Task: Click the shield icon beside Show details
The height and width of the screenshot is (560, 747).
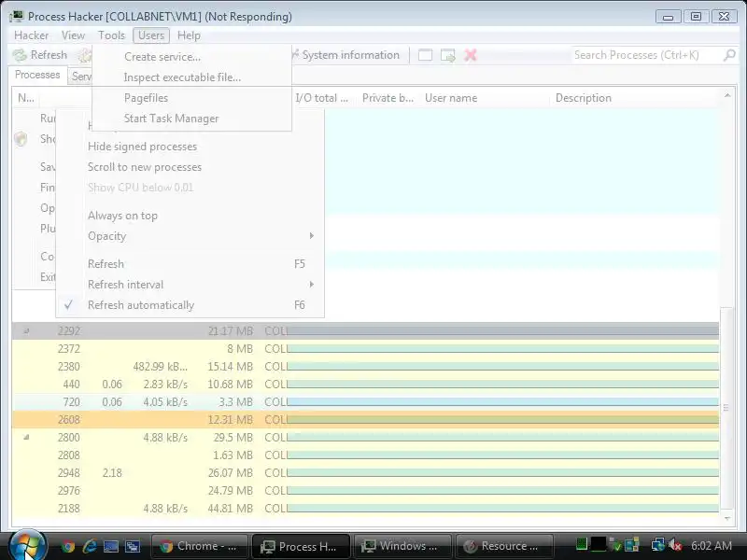Action: 21,139
